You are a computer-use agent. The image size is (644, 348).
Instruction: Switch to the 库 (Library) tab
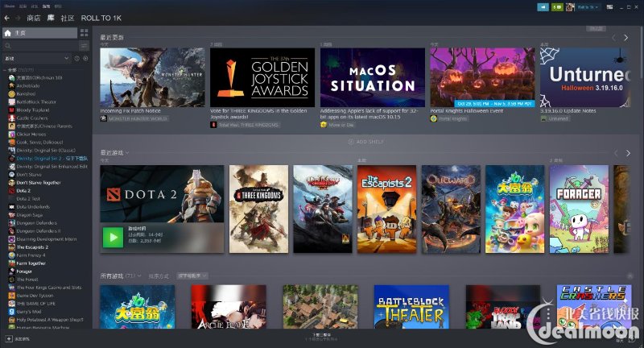point(51,18)
